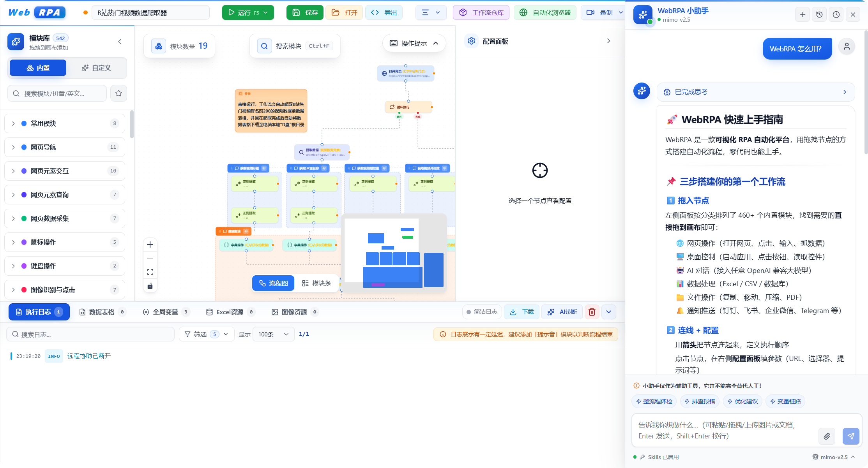
Task: Download the logs with 下载
Action: [x=522, y=312]
